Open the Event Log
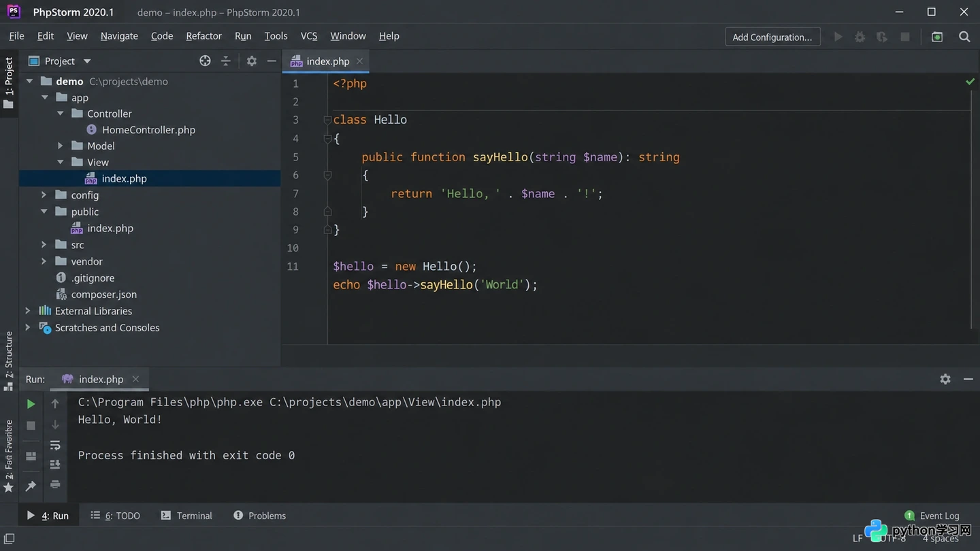The image size is (980, 551). [932, 516]
